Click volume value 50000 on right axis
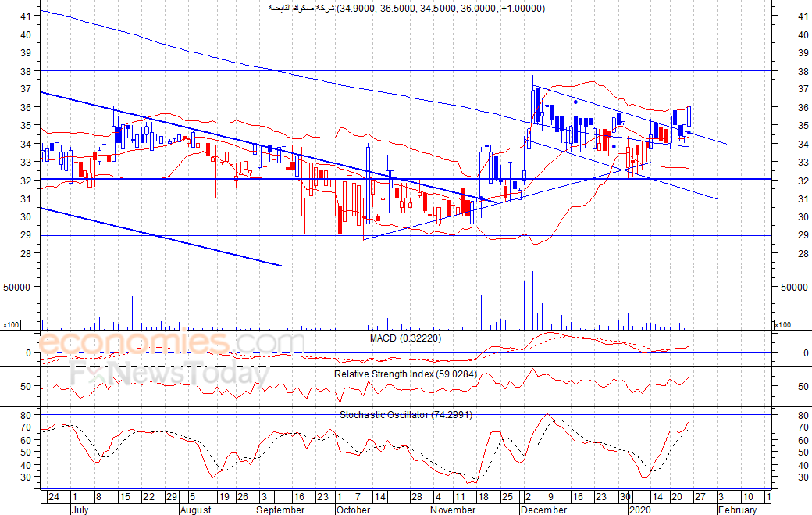Viewport: 812px width, 515px height. (x=794, y=287)
